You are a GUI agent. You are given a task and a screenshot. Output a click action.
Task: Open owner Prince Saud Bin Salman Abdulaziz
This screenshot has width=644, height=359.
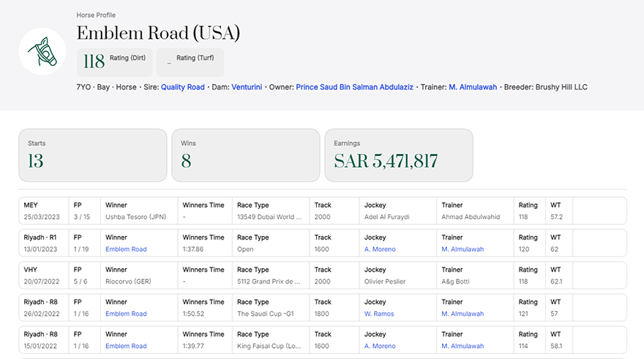[x=354, y=87]
